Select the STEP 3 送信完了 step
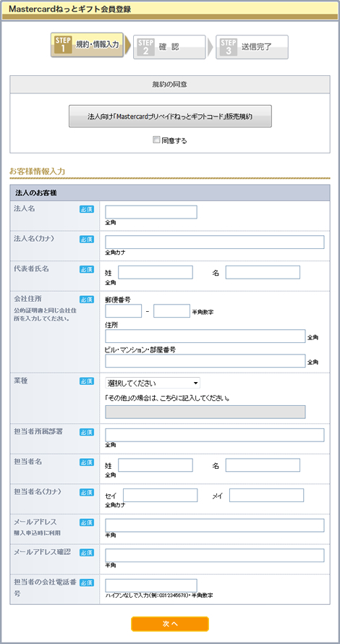 point(252,47)
